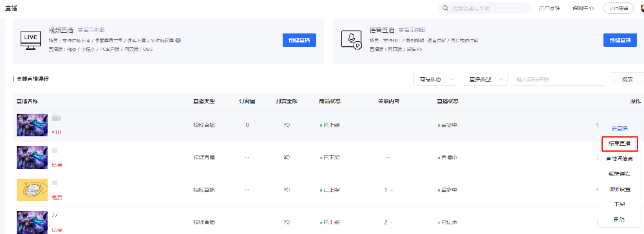Open the user avatar at top right
This screenshot has width=644, height=234.
point(642,8)
